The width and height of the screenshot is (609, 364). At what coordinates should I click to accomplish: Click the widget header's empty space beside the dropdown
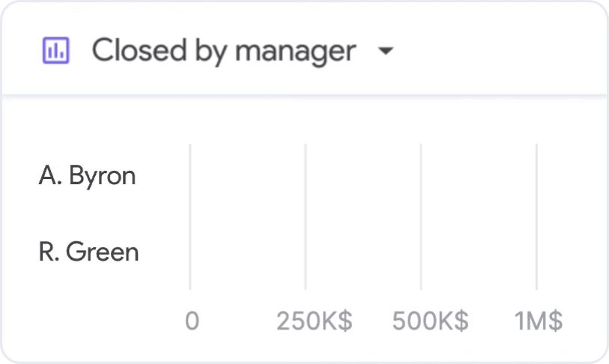point(501,50)
